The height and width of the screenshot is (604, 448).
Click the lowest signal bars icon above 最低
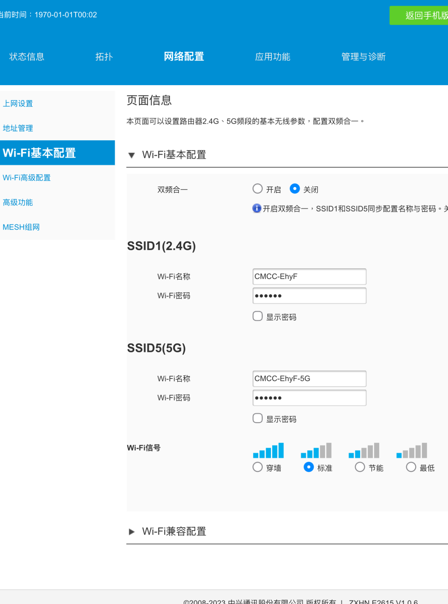tap(412, 450)
